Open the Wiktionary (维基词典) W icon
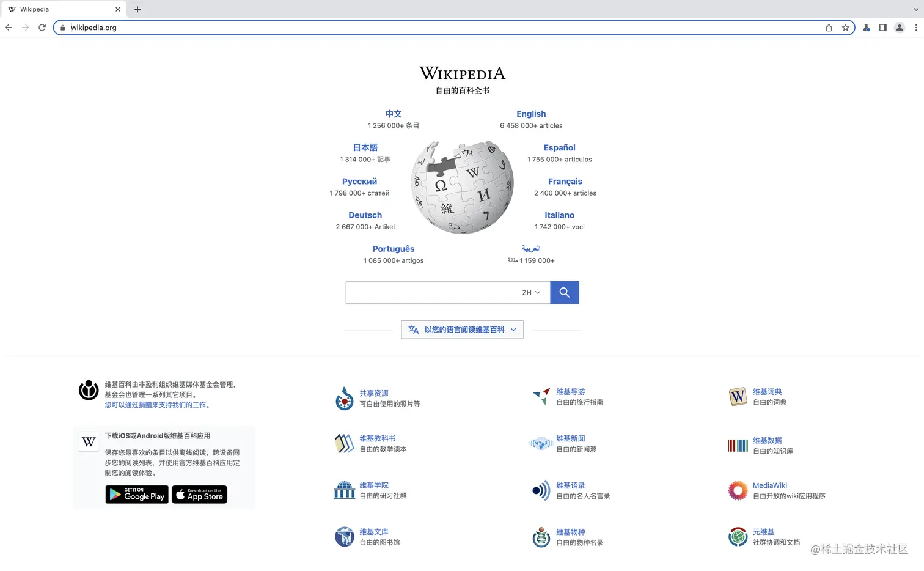 coord(738,396)
